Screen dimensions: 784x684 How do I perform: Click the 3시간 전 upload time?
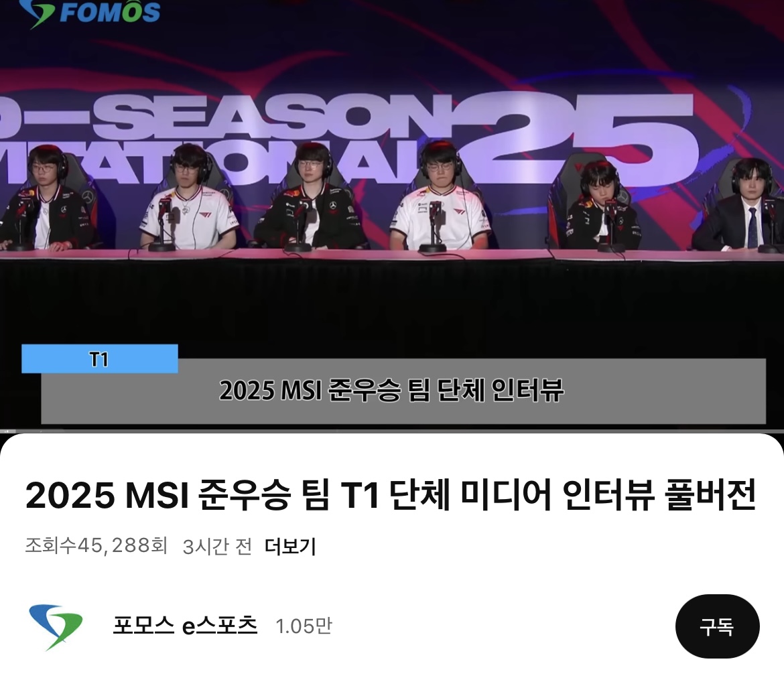point(217,547)
